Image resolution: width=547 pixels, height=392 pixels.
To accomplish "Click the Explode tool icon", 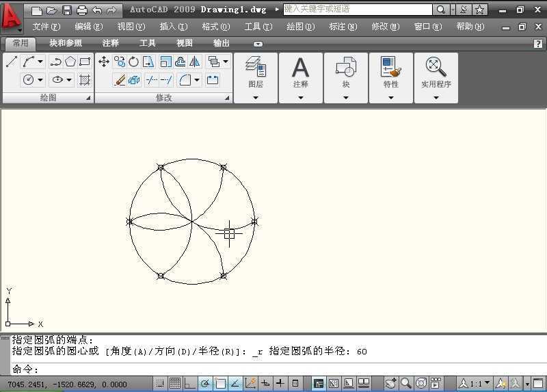I will (134, 80).
